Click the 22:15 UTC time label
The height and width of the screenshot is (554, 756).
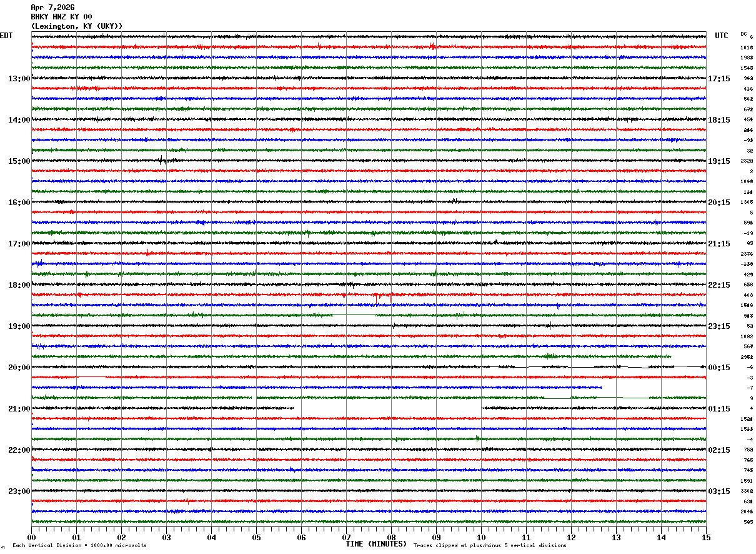719,285
